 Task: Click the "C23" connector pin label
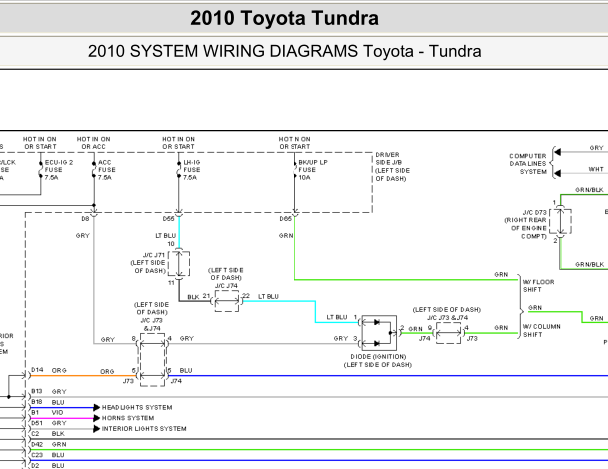37,455
